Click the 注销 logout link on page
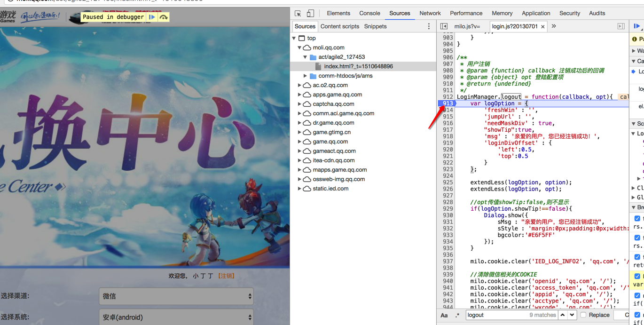644x325 pixels. 226,276
